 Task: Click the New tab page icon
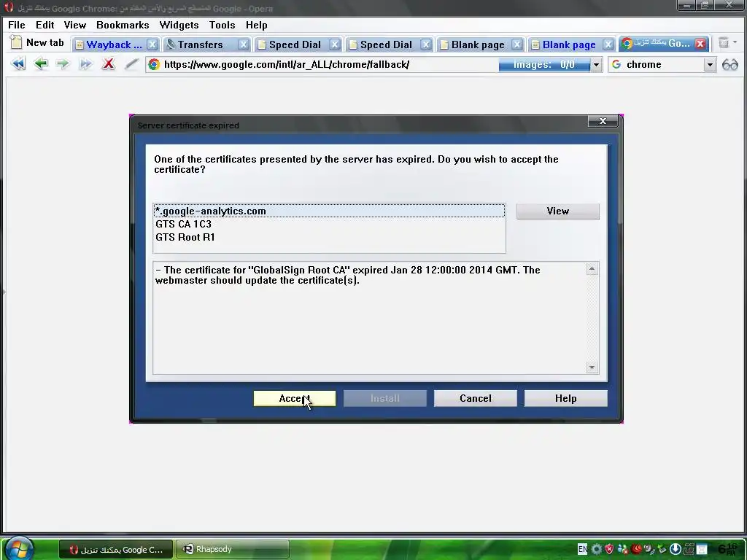coord(16,42)
